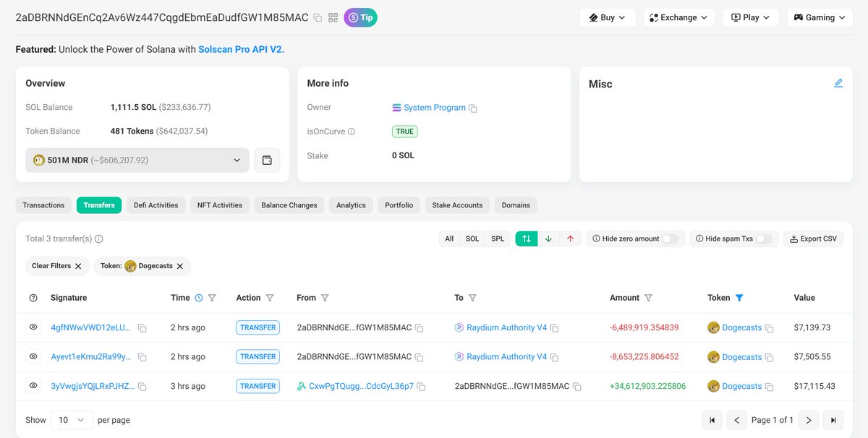
Task: Edit the Misc panel with the pencil icon
Action: tap(838, 82)
